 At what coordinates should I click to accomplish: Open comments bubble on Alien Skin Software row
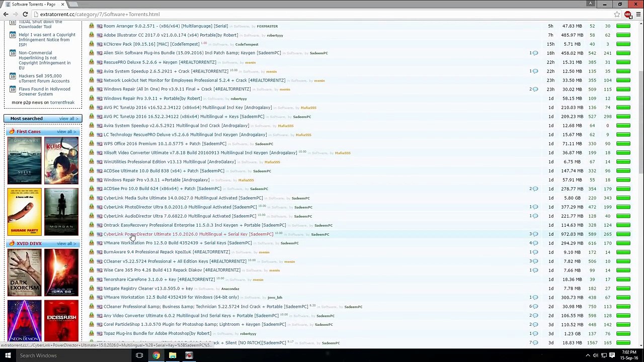pyautogui.click(x=535, y=53)
